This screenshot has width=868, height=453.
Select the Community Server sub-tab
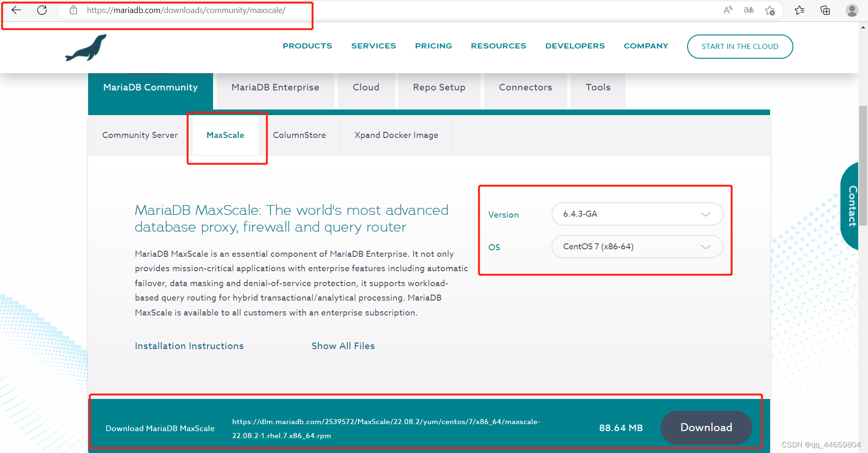(x=140, y=135)
